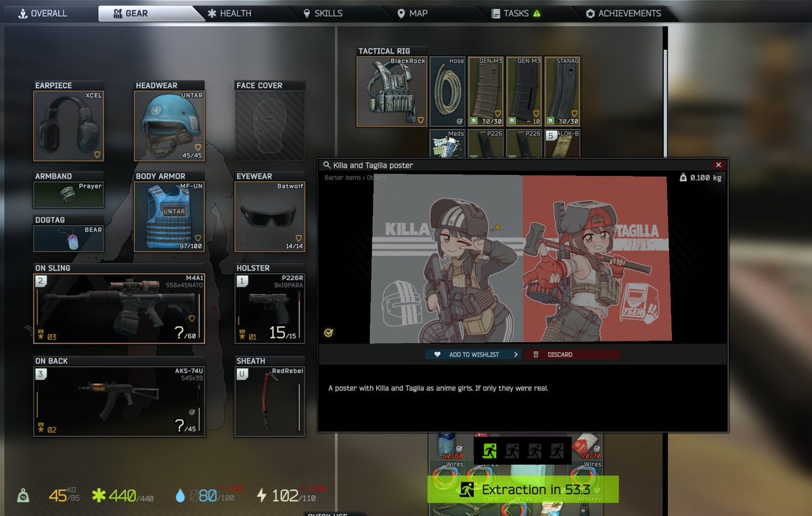Click the AKS-74U ?/45 ammo count
This screenshot has height=516, width=812.
(x=184, y=426)
